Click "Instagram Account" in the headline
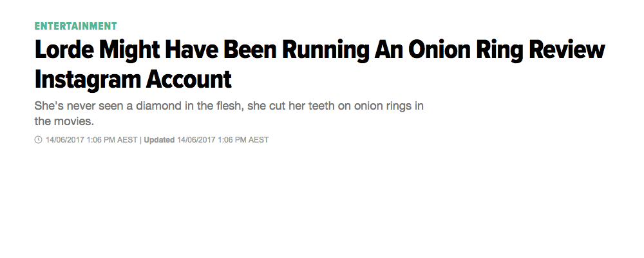The height and width of the screenshot is (258, 644). point(133,79)
